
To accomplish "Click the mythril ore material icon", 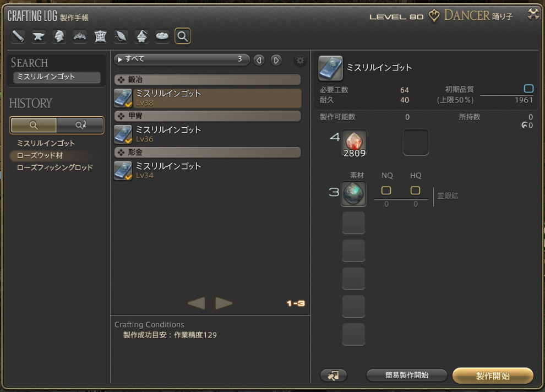I will (353, 194).
